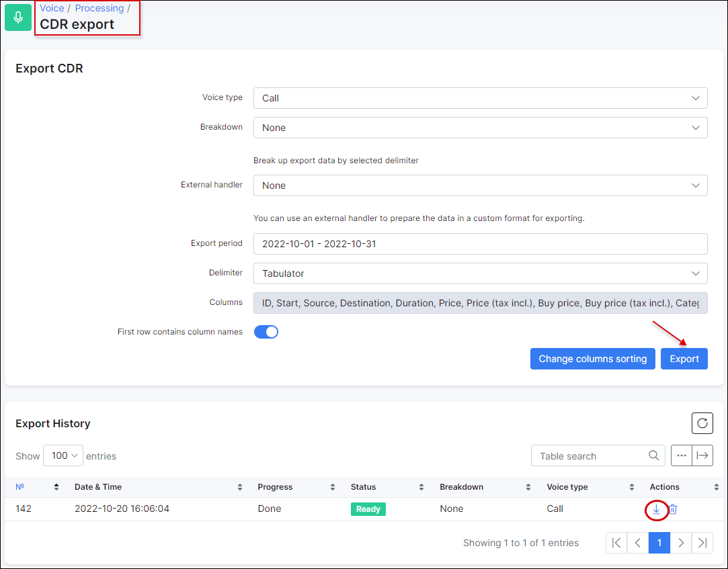Image resolution: width=728 pixels, height=569 pixels.
Task: Go to first page of history
Action: pyautogui.click(x=616, y=543)
